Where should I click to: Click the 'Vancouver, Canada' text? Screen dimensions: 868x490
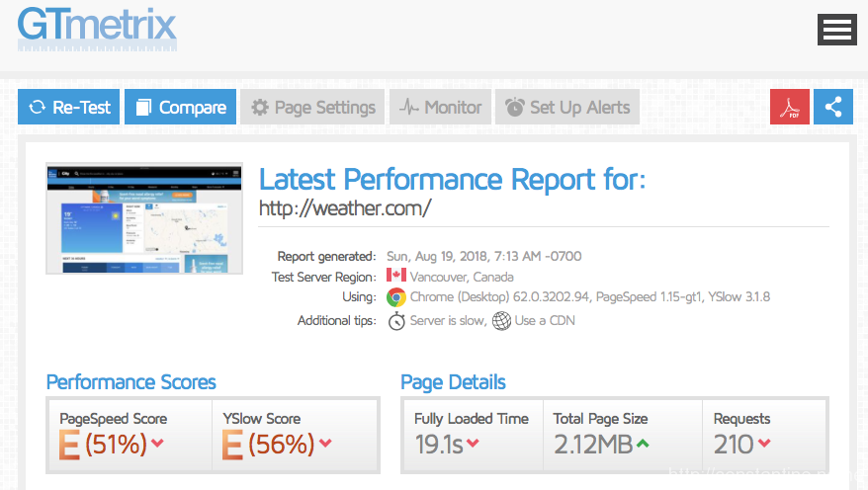[462, 277]
